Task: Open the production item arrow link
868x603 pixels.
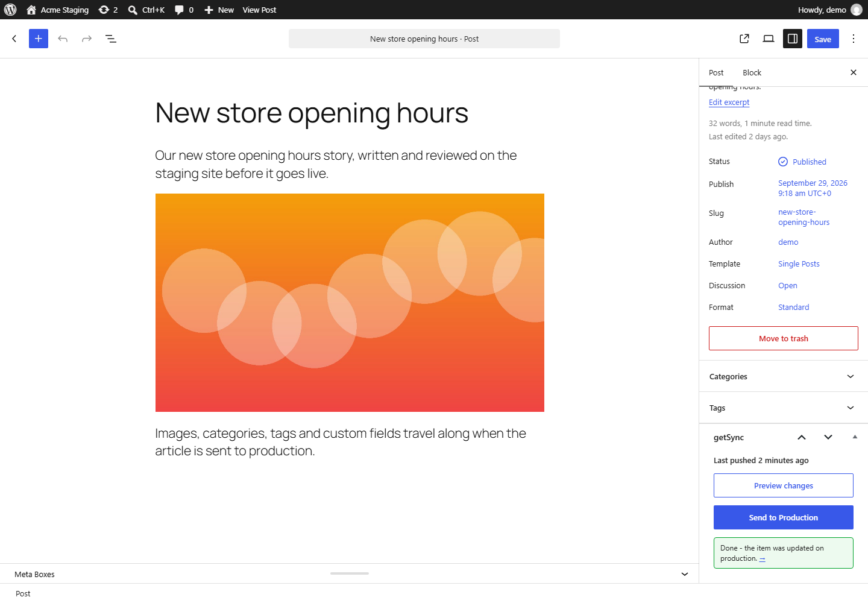Action: pyautogui.click(x=762, y=558)
